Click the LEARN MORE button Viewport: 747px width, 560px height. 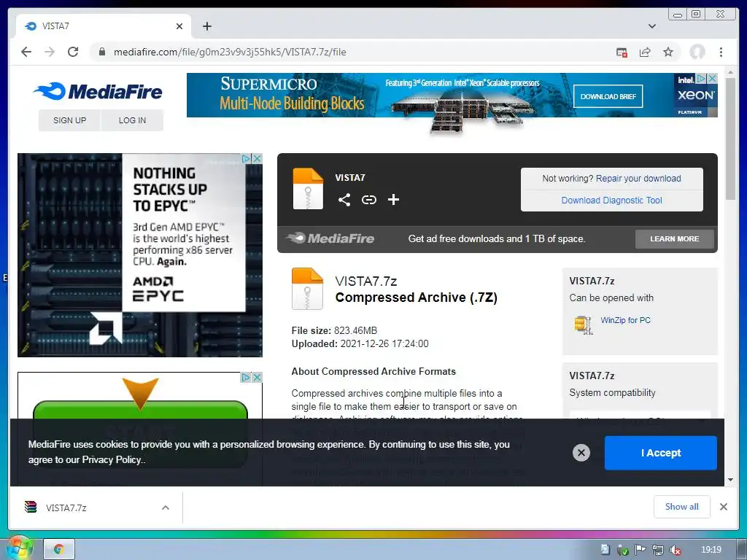click(x=675, y=239)
